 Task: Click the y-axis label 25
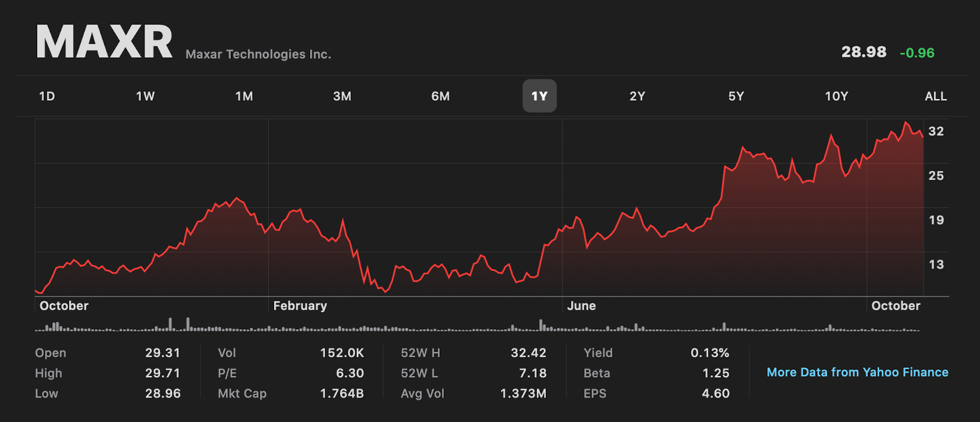tap(936, 176)
